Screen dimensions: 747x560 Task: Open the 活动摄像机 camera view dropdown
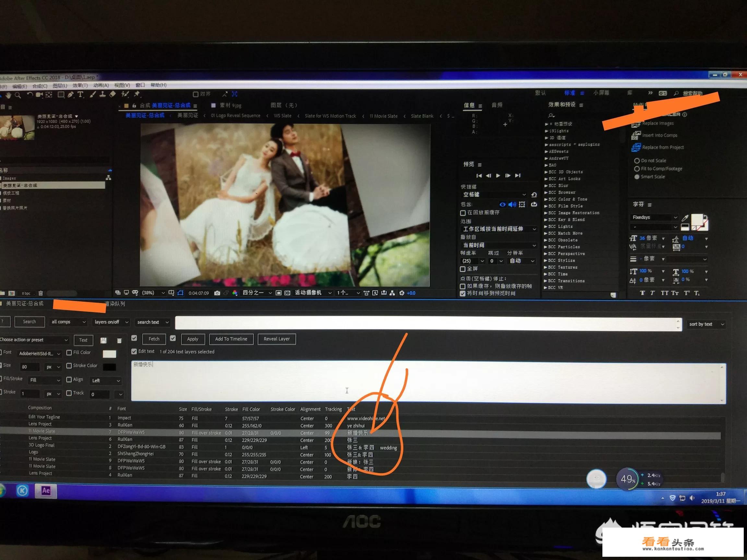313,293
